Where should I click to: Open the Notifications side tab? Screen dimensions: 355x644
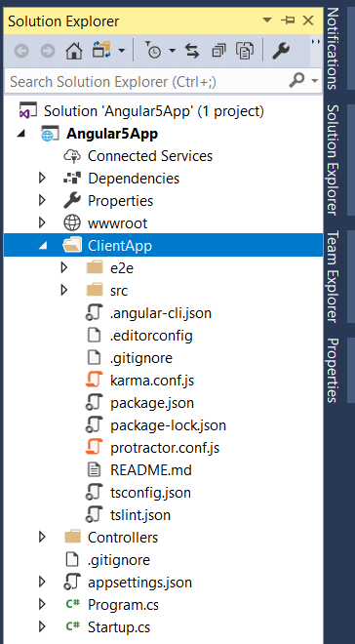(333, 49)
